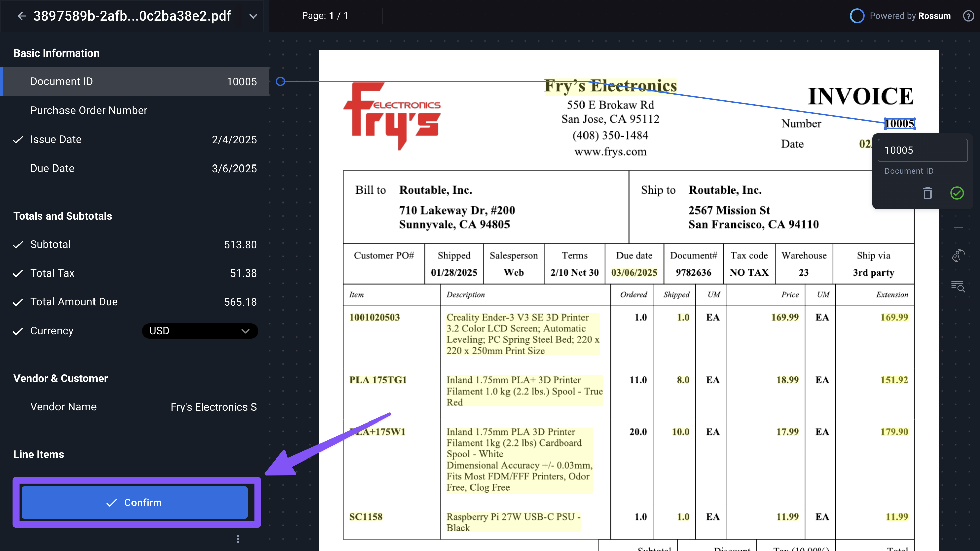This screenshot has width=980, height=551.
Task: Click the Document# value 9782636
Action: click(693, 272)
